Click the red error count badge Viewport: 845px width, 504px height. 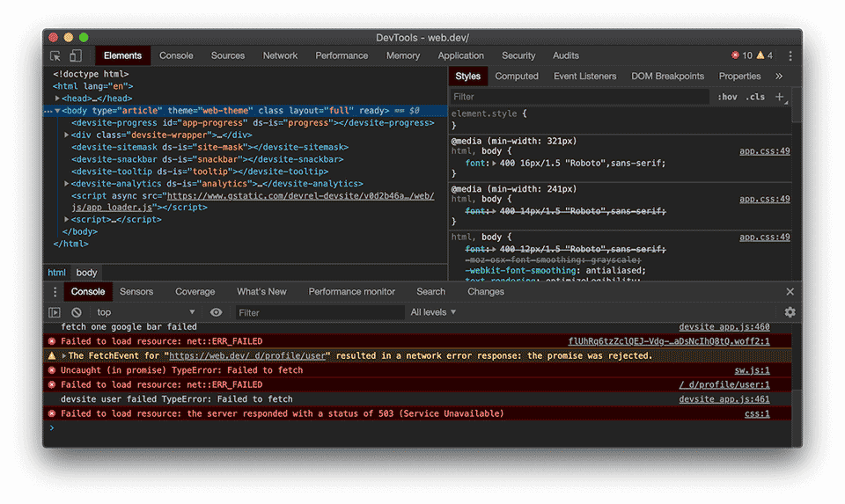(x=742, y=55)
